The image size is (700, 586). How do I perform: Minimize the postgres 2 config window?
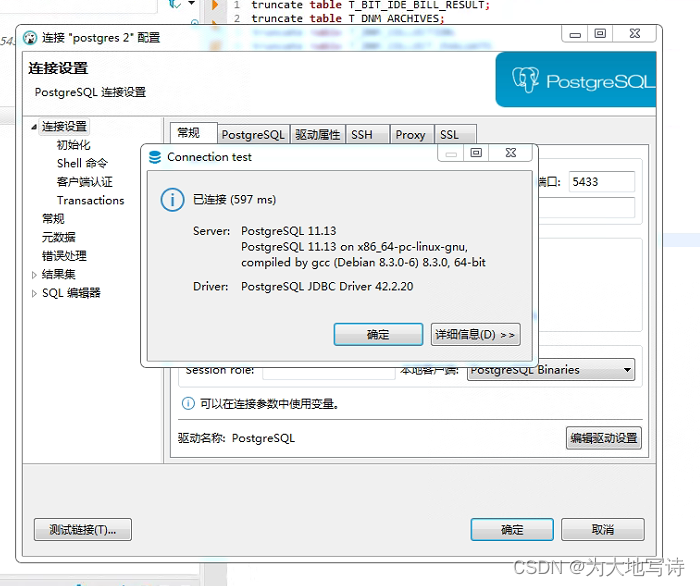coord(575,34)
